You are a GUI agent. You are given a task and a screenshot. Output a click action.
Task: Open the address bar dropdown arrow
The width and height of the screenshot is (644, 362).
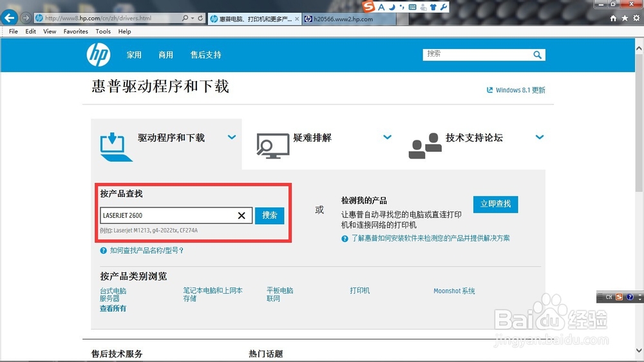click(x=193, y=18)
